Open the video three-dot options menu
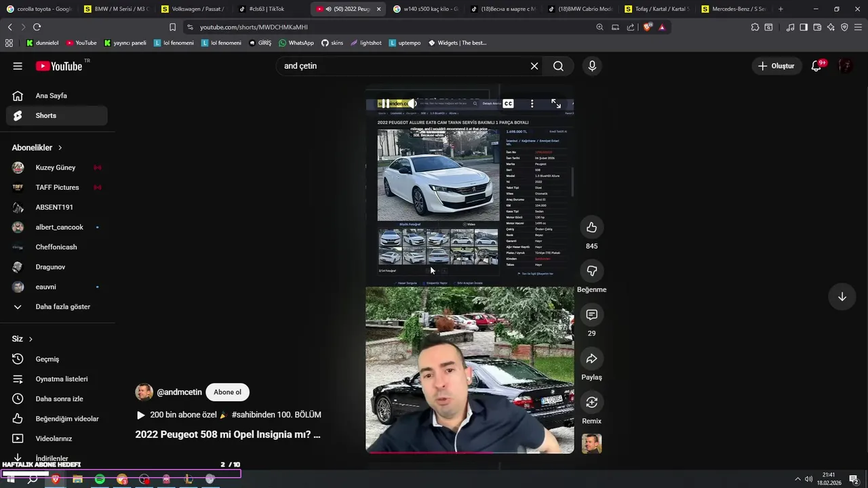Image resolution: width=868 pixels, height=488 pixels. 532,104
